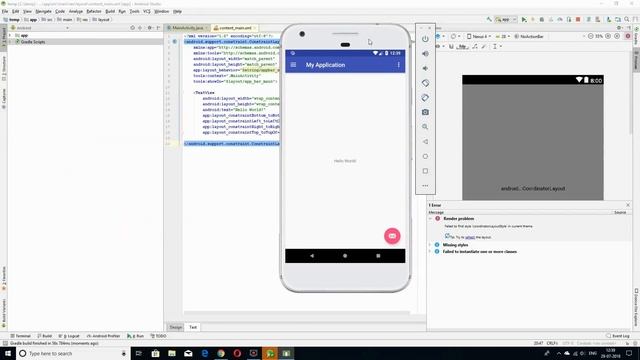Open the Android project view dropdown
The width and height of the screenshot is (640, 360).
point(40,28)
